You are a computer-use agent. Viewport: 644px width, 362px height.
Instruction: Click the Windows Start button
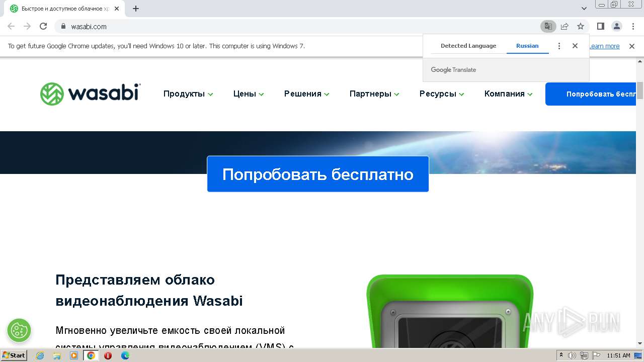(14, 355)
